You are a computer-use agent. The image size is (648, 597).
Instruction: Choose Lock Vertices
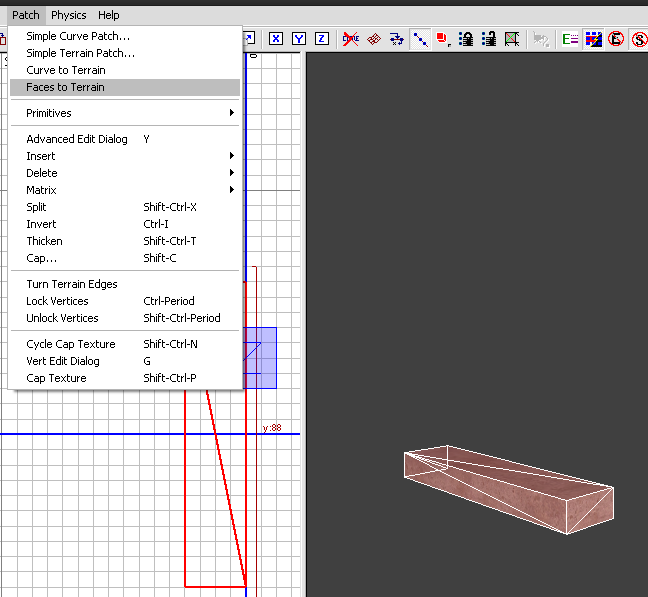(125, 301)
